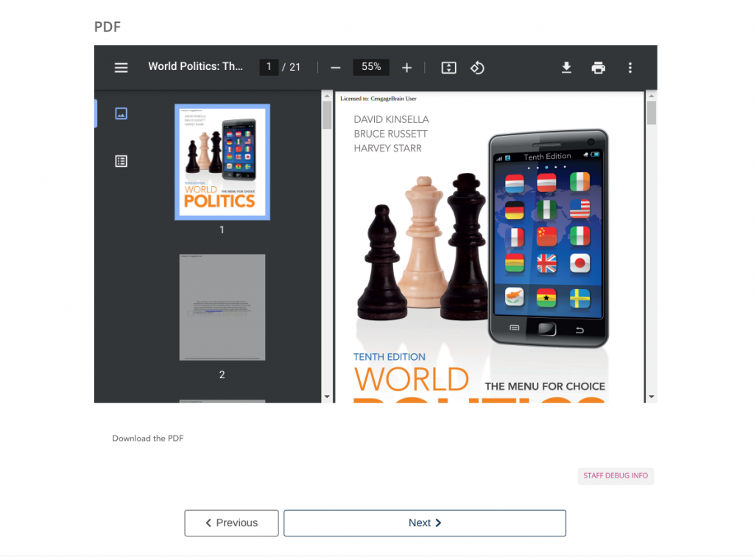Zoom in with the plus button
The image size is (754, 560).
click(x=406, y=68)
